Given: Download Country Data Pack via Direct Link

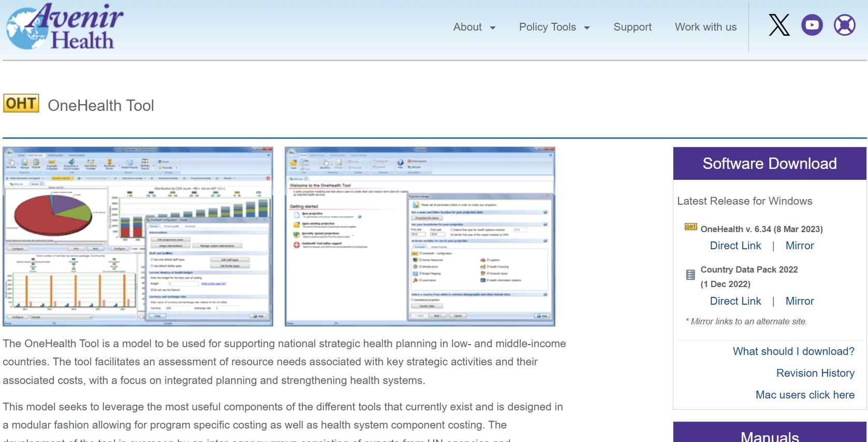Looking at the screenshot, I should coord(735,301).
